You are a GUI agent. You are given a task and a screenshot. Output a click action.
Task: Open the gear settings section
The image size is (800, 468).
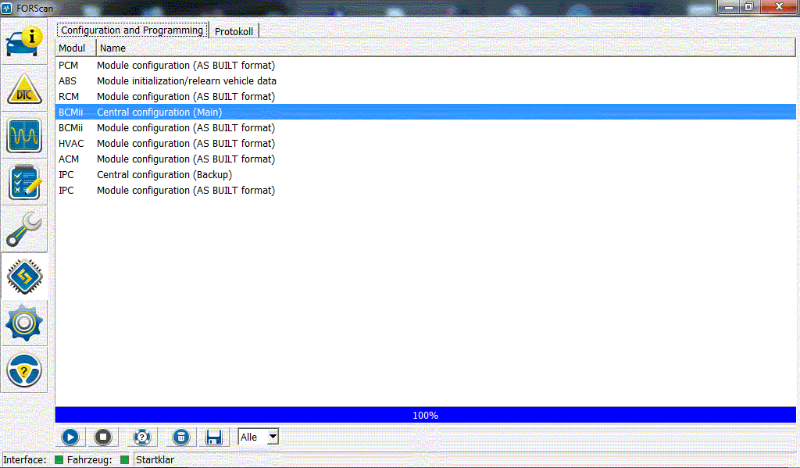point(25,324)
